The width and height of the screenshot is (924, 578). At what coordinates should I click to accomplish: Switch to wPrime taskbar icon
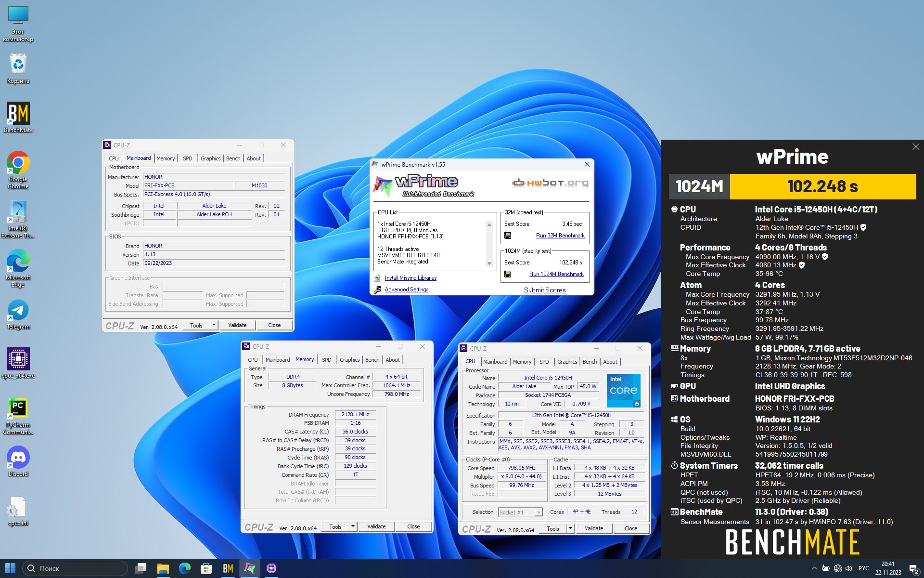tap(250, 568)
